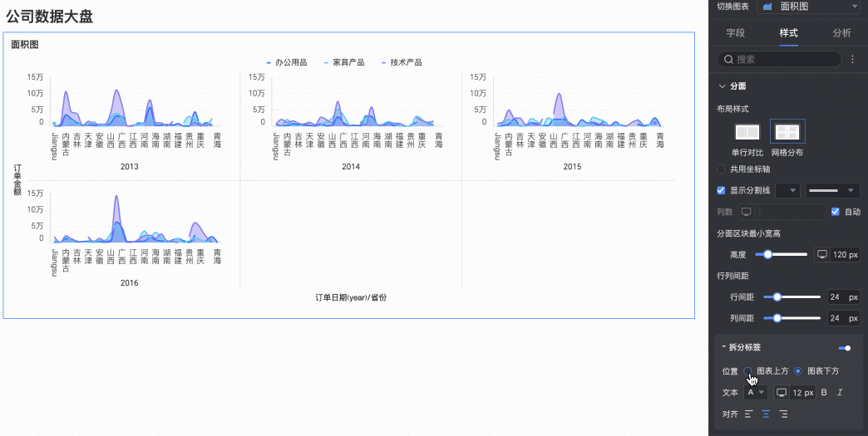Screen dimensions: 868x436
Task: Click the device icon in 列数 field
Action: [x=747, y=212]
